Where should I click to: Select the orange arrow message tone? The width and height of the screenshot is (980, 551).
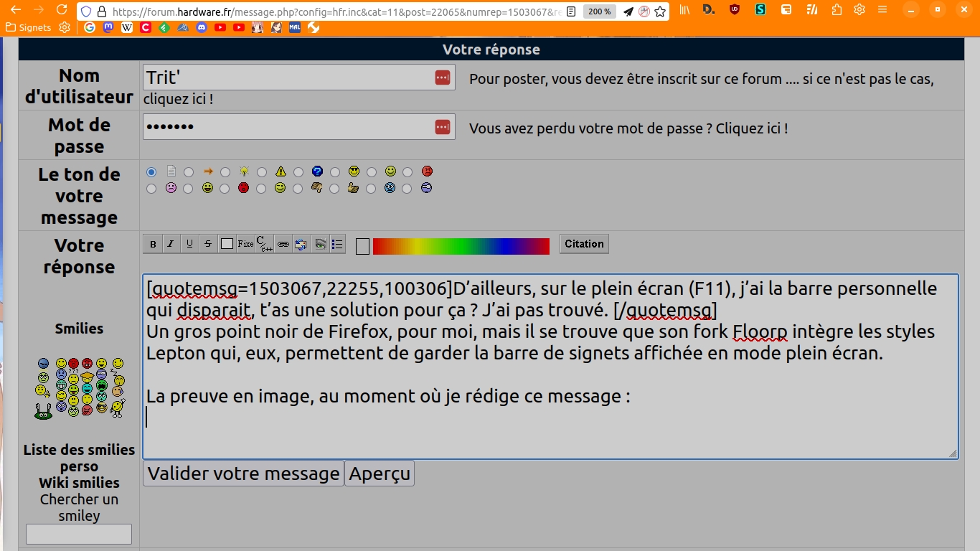coord(189,172)
